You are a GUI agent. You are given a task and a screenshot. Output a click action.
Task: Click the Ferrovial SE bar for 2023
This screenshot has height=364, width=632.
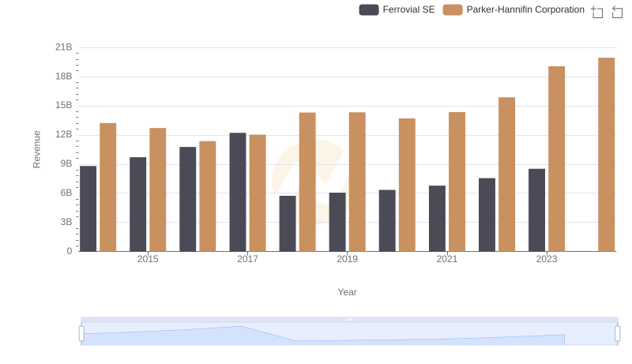point(537,210)
